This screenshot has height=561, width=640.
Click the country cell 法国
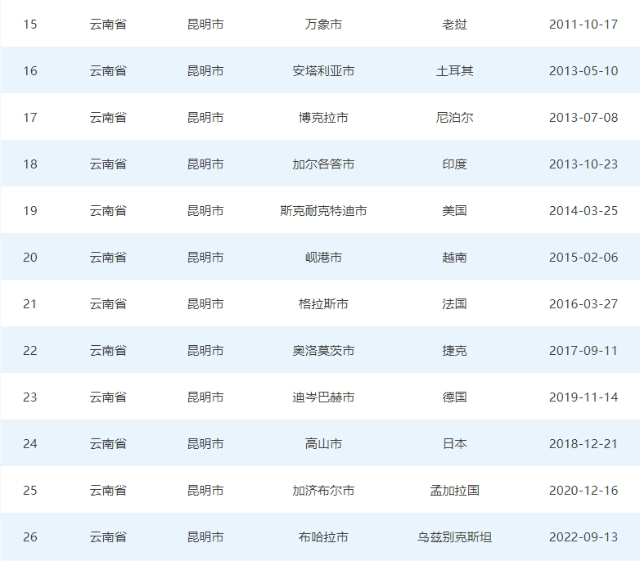point(454,304)
